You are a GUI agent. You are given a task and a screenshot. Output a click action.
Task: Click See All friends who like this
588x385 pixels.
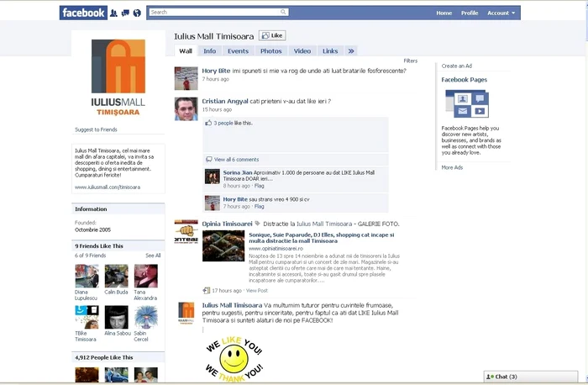pyautogui.click(x=153, y=256)
